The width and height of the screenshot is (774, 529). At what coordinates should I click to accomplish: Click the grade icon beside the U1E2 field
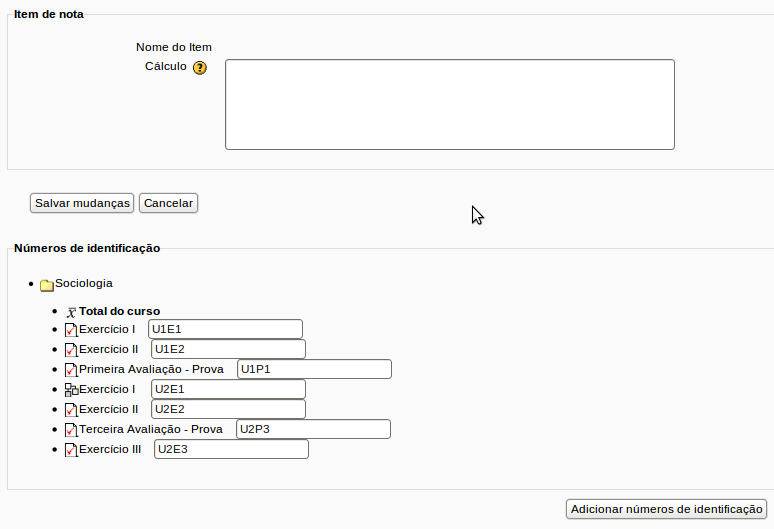tap(71, 350)
